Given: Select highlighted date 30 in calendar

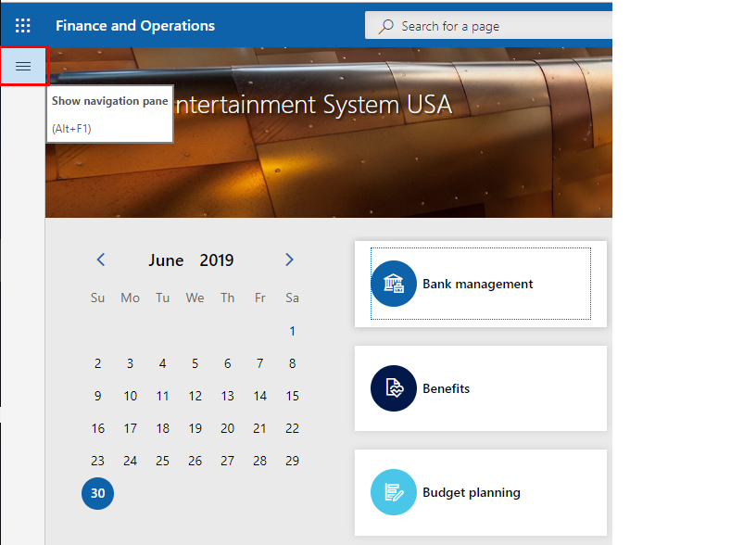Looking at the screenshot, I should [x=98, y=493].
